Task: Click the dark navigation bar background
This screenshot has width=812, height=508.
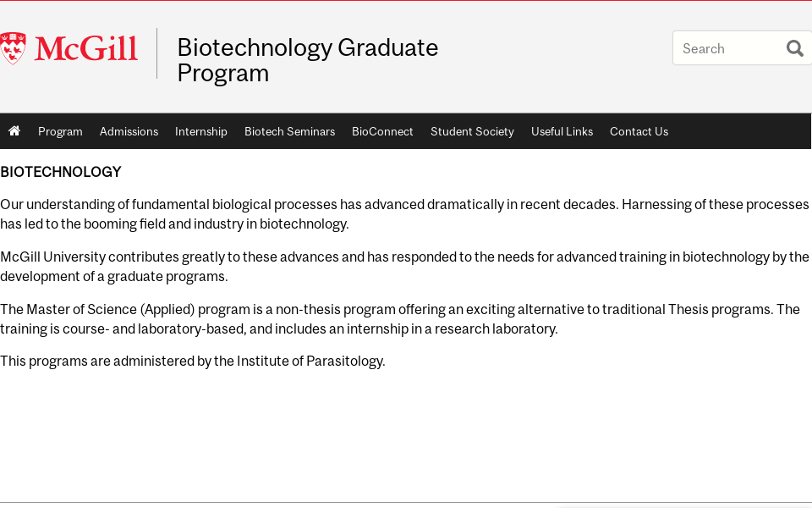Action: click(736, 131)
